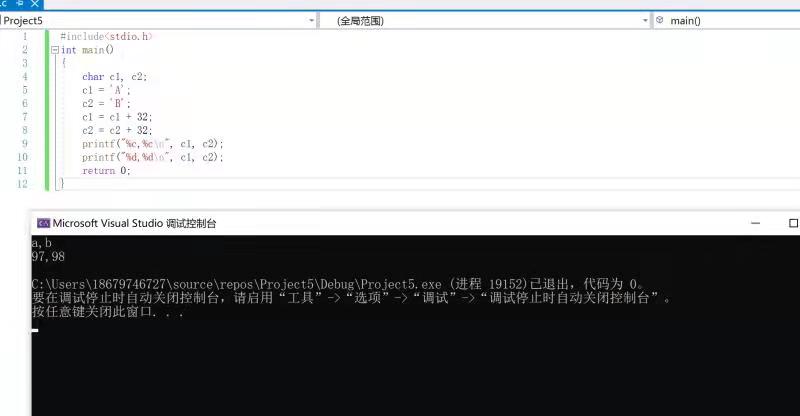The height and width of the screenshot is (416, 800).
Task: Click the console output '97,98'
Action: [x=48, y=256]
